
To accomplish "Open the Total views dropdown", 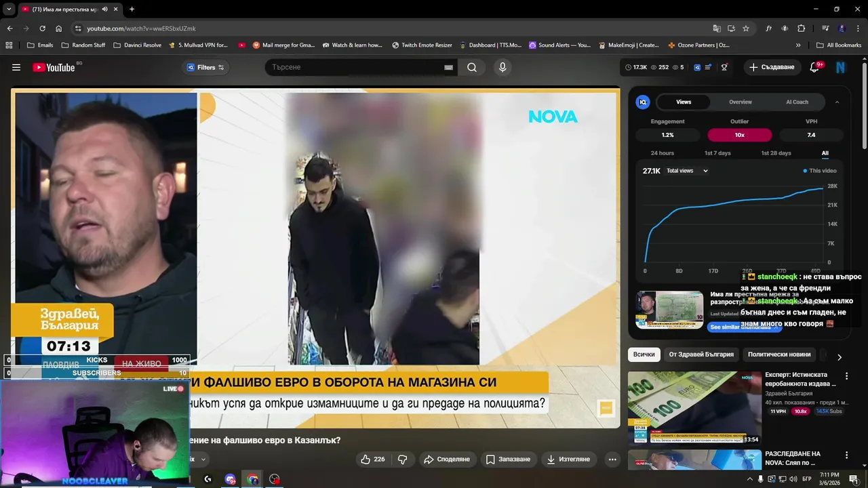I will coord(687,171).
